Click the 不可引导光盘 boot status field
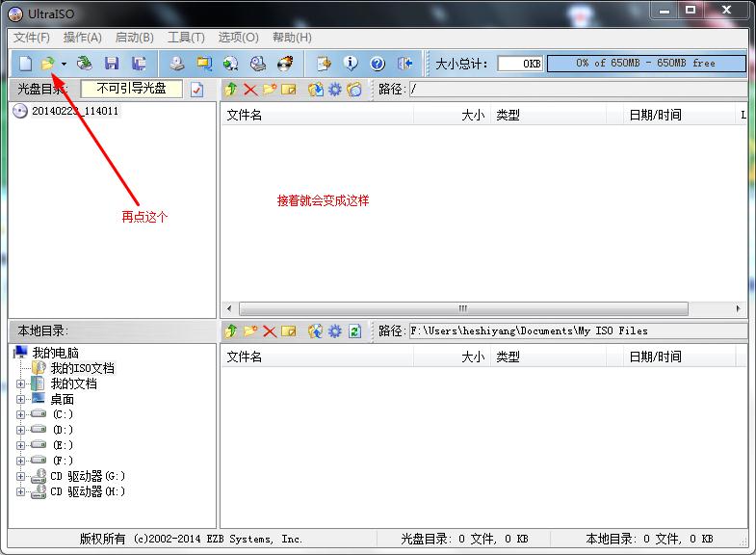The width and height of the screenshot is (756, 555). pos(132,89)
